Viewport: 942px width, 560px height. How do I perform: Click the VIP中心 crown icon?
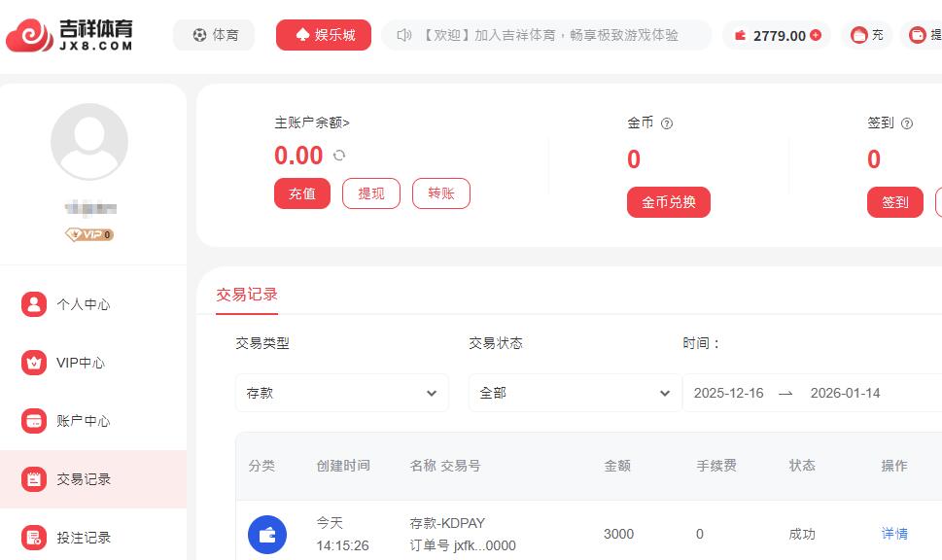[x=34, y=363]
